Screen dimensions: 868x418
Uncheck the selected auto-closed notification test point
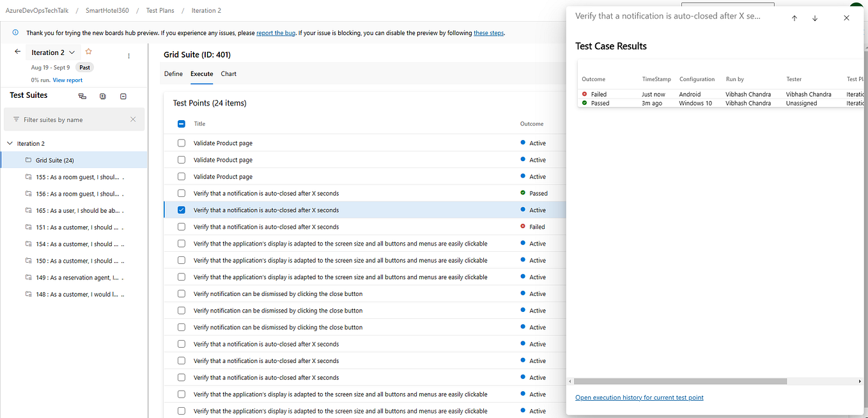click(181, 210)
